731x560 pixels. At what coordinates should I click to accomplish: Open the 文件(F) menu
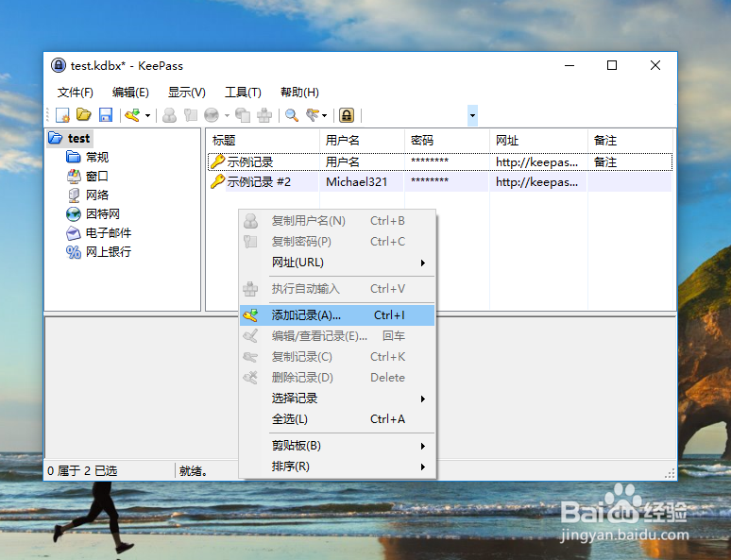[x=75, y=93]
